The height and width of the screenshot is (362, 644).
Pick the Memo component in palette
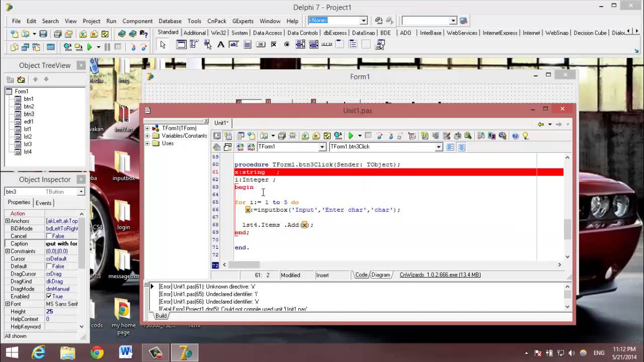click(247, 45)
